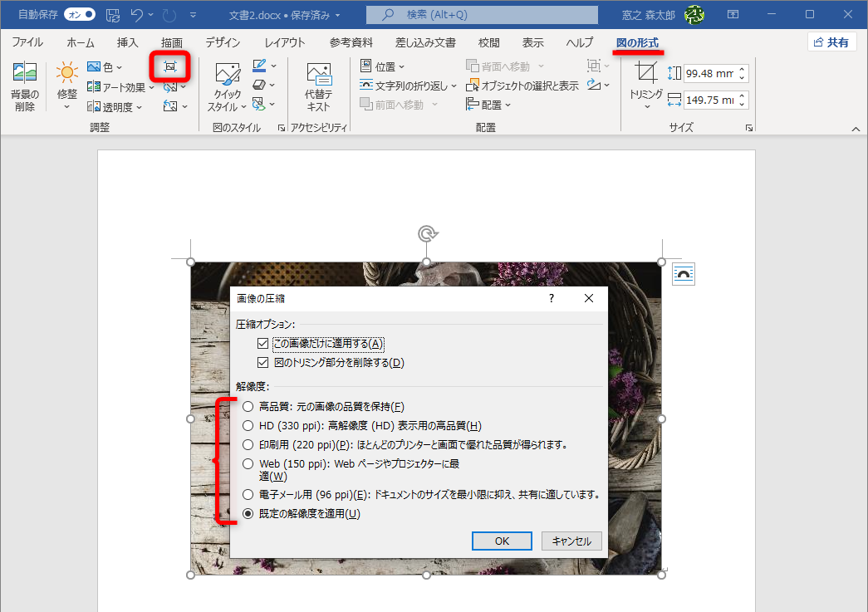Expand the Reset Picture dropdown arrow
The height and width of the screenshot is (612, 868).
point(185,106)
